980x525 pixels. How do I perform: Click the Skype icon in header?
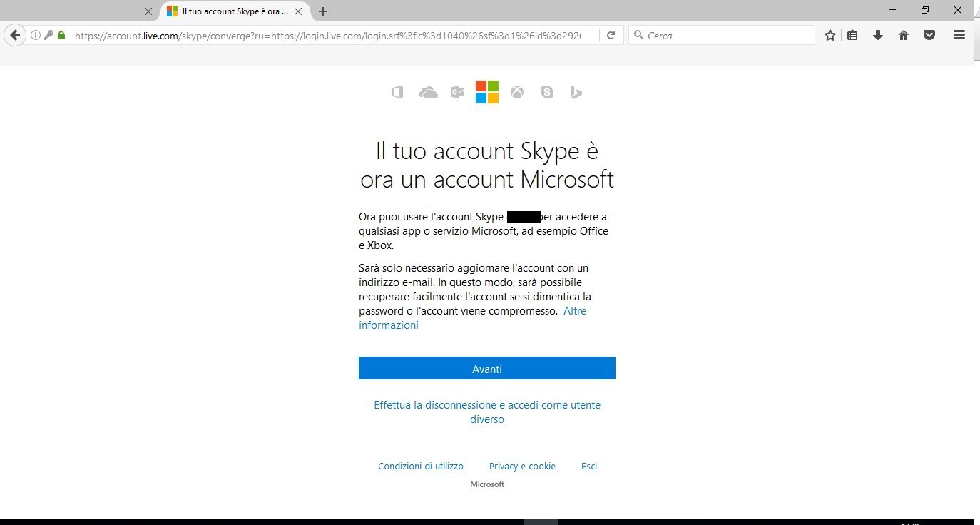point(547,92)
